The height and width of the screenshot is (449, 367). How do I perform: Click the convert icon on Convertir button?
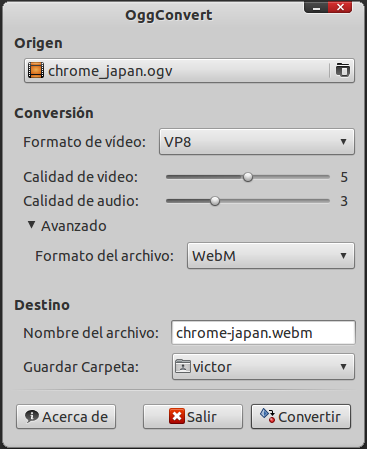click(x=268, y=416)
